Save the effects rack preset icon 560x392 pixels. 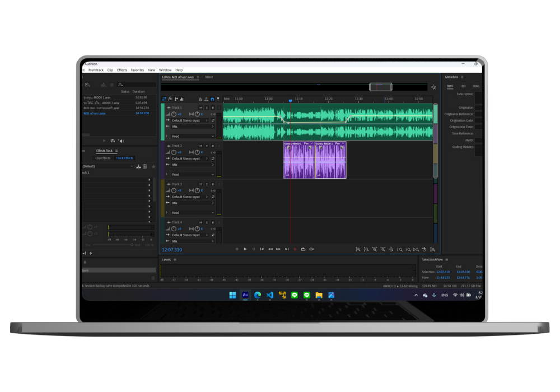(x=138, y=166)
